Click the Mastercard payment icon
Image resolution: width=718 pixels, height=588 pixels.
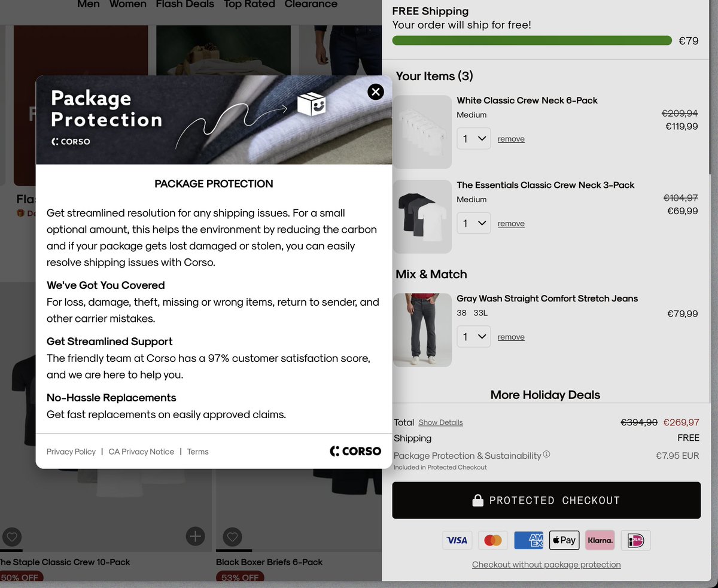(x=493, y=540)
